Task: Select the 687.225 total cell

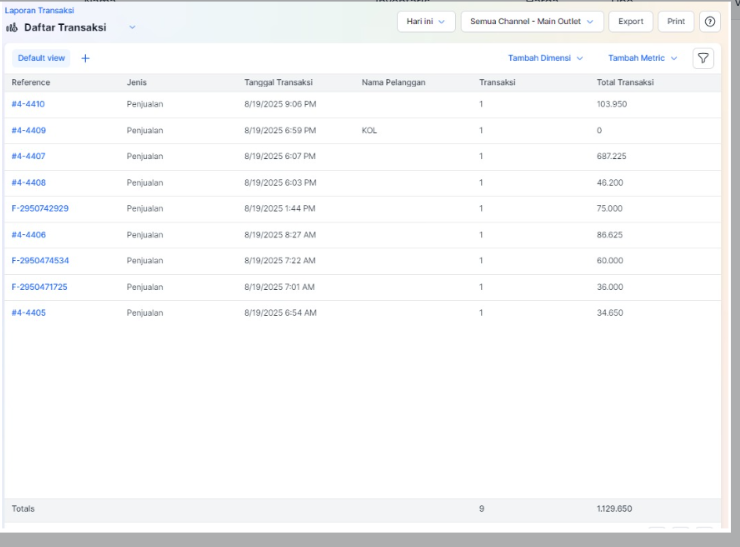Action: click(x=611, y=156)
